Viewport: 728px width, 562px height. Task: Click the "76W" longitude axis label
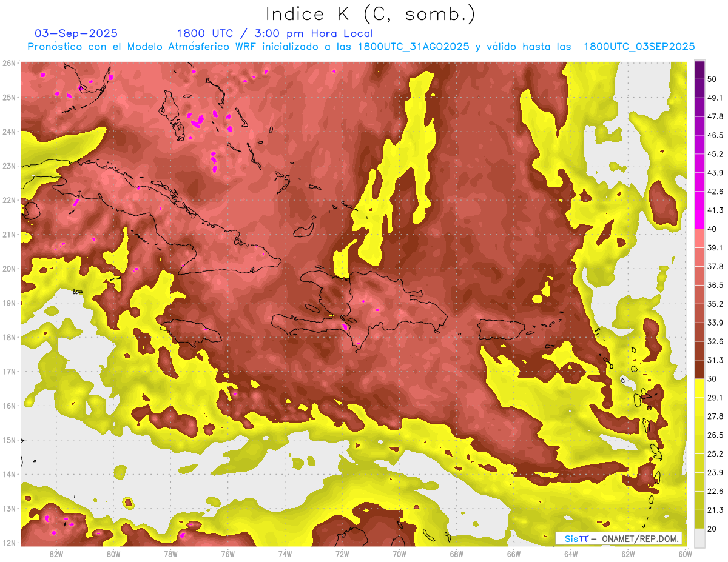coord(227,554)
